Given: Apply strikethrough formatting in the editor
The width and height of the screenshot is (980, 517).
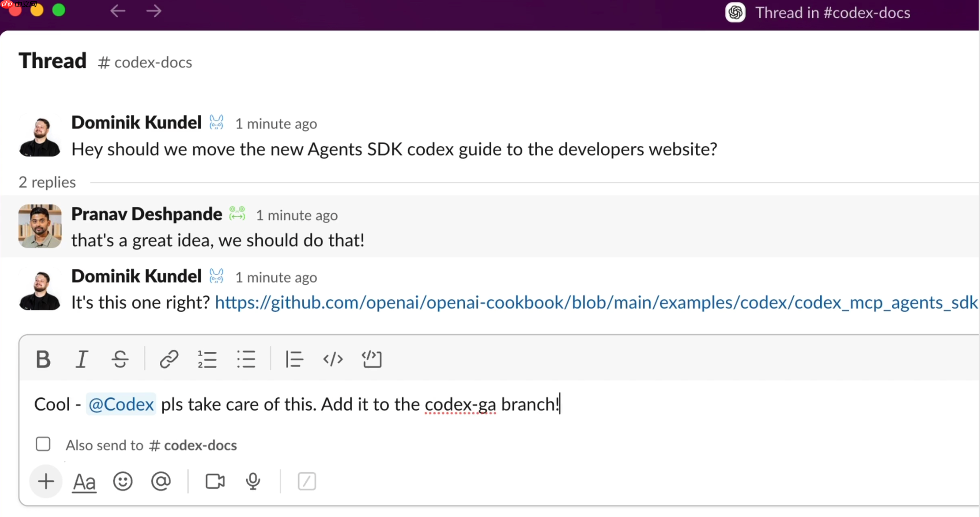Looking at the screenshot, I should coord(120,359).
